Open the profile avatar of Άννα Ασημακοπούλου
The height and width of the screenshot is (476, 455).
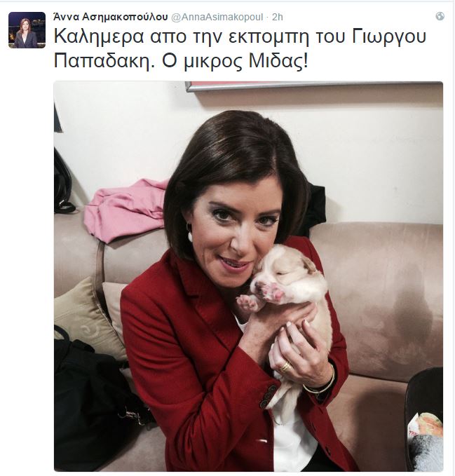coord(27,30)
